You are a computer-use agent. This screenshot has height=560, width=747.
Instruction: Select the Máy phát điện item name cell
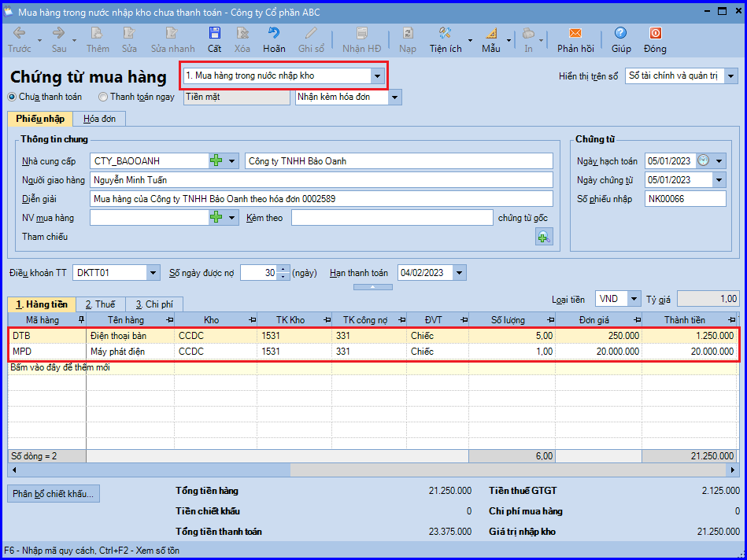(x=130, y=352)
